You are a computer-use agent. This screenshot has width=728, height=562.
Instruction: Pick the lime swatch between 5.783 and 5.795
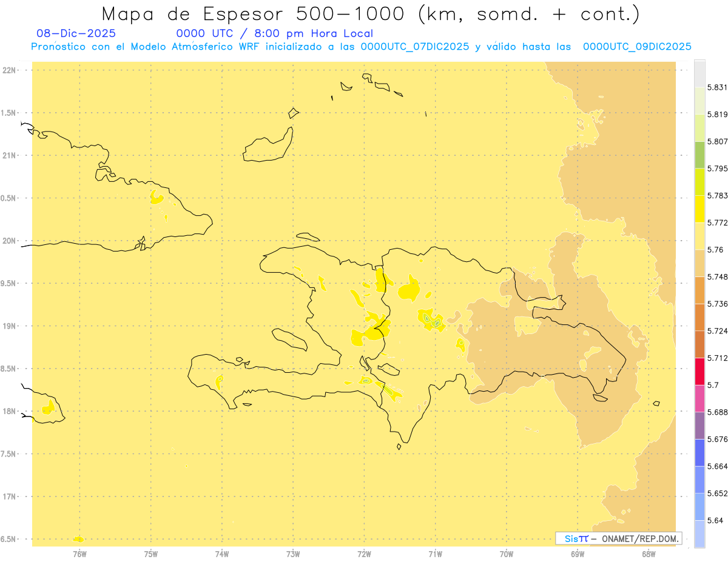[x=699, y=182]
